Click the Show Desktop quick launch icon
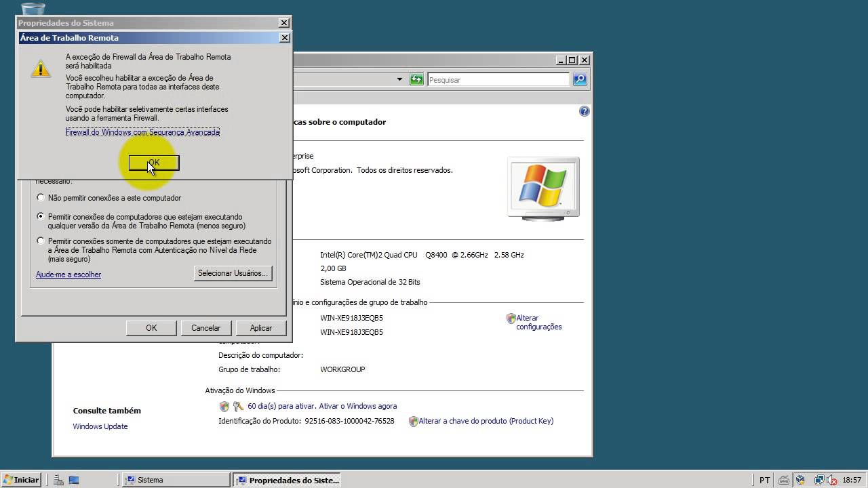 click(x=74, y=480)
